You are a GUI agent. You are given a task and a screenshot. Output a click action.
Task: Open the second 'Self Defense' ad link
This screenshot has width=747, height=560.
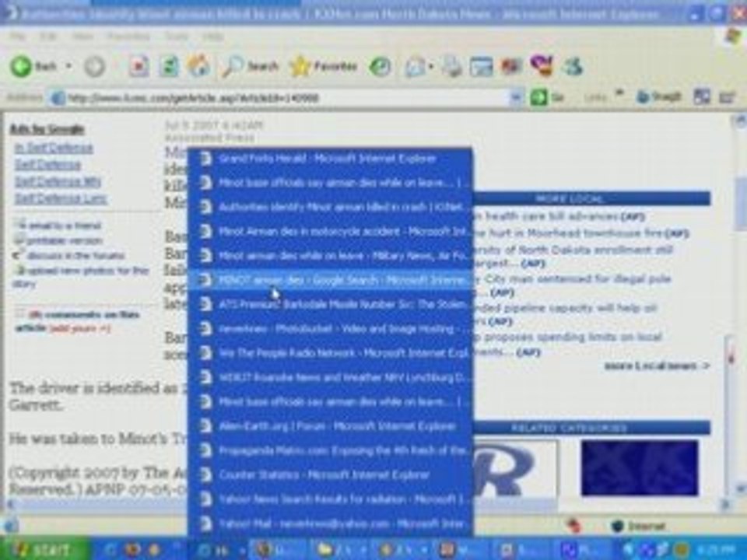click(x=47, y=165)
